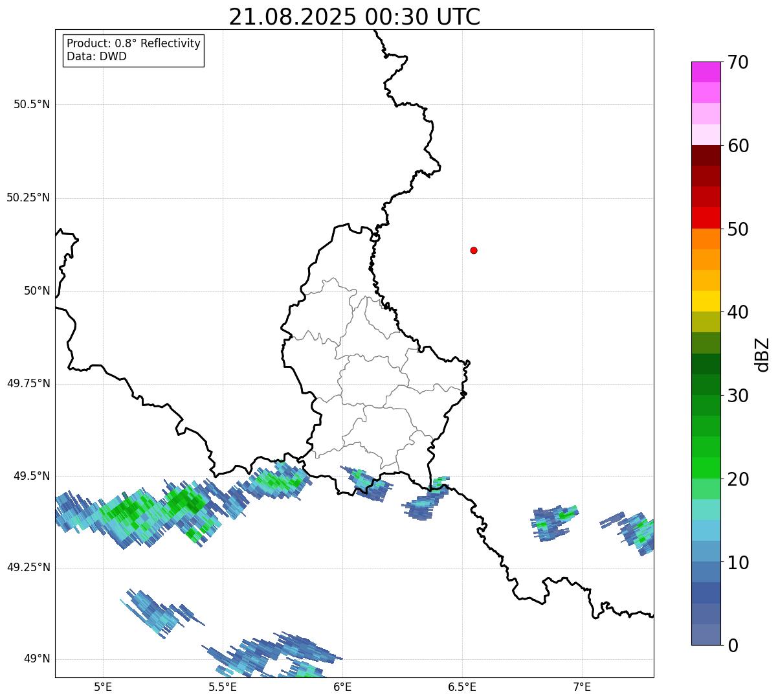This screenshot has width=778, height=700.
Task: Pick the yellow 40 dBZ colorbar swatch
Action: [x=706, y=302]
